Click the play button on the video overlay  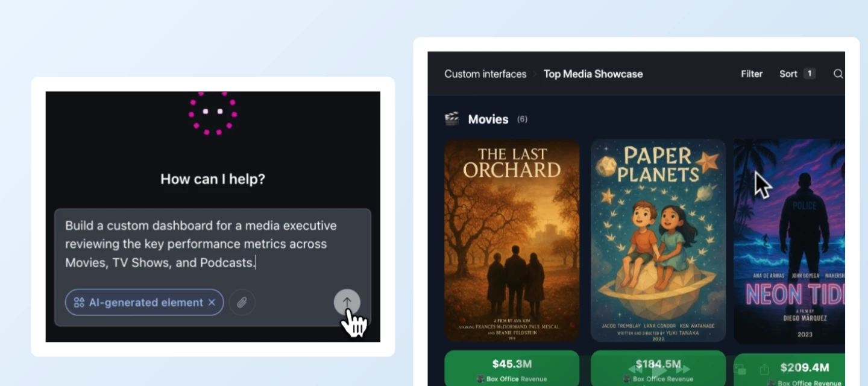[x=658, y=369]
